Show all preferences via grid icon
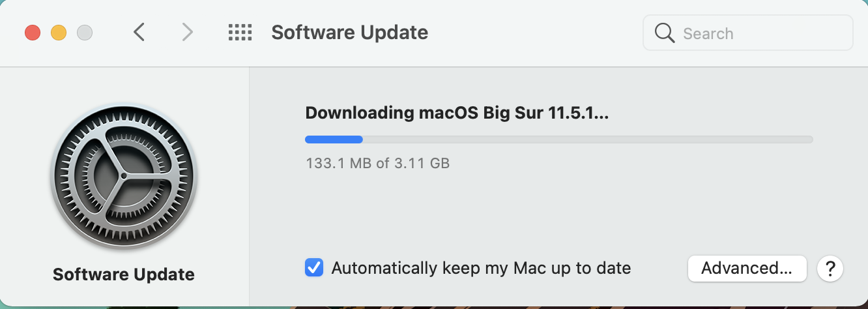868x309 pixels. (x=240, y=33)
